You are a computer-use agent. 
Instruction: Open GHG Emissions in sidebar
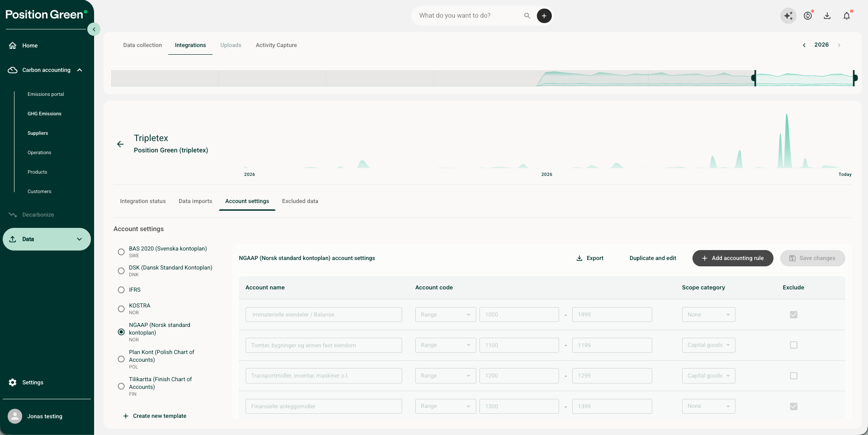point(44,114)
